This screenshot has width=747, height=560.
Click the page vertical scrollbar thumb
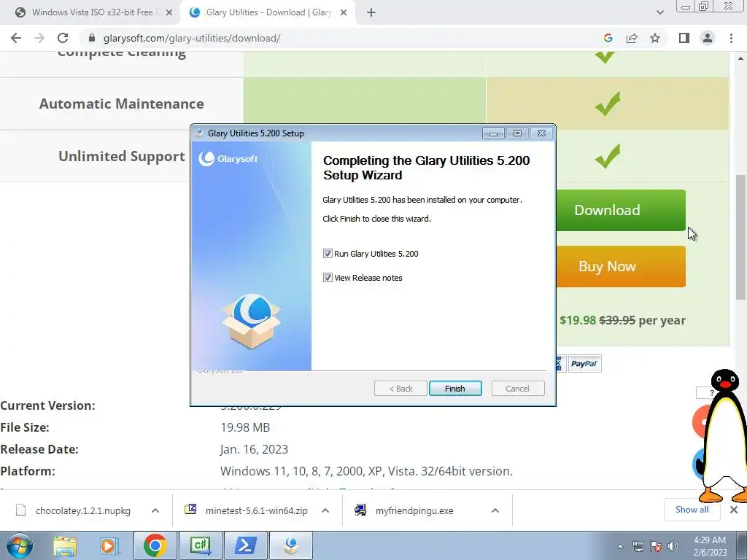tap(740, 237)
